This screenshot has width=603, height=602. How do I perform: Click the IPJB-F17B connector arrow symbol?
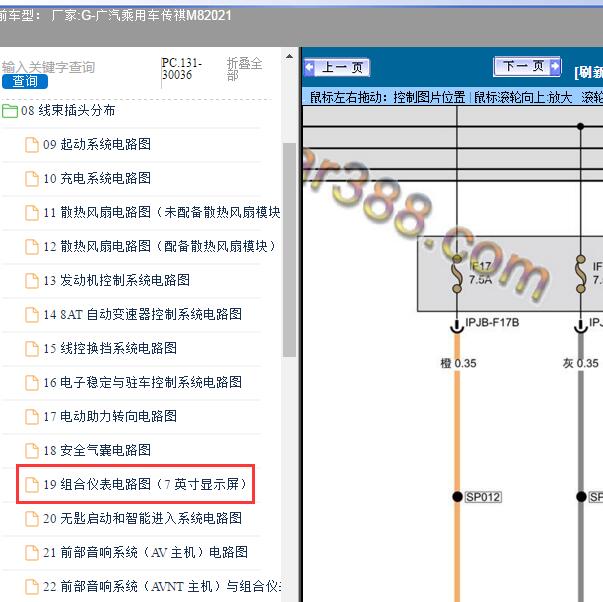457,327
